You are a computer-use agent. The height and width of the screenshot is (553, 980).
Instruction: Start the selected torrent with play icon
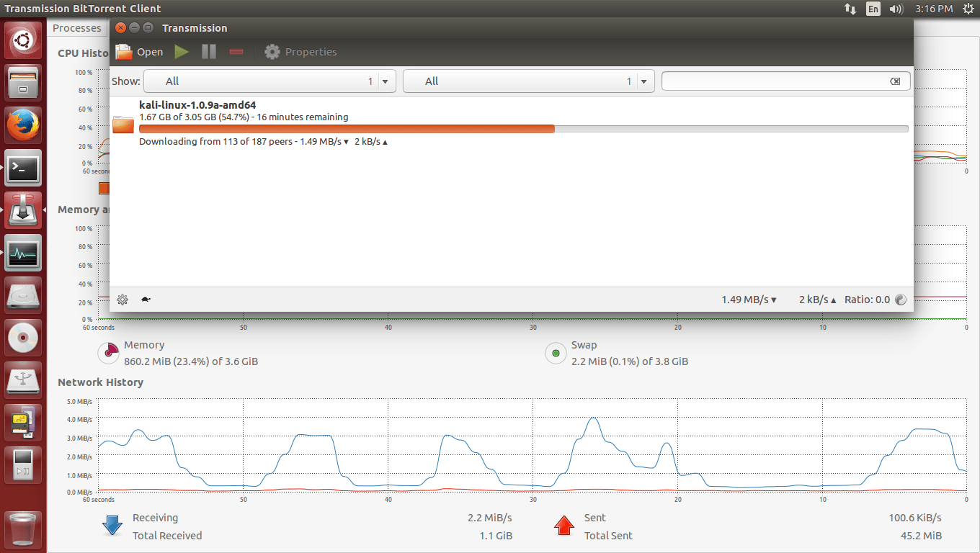pos(182,52)
